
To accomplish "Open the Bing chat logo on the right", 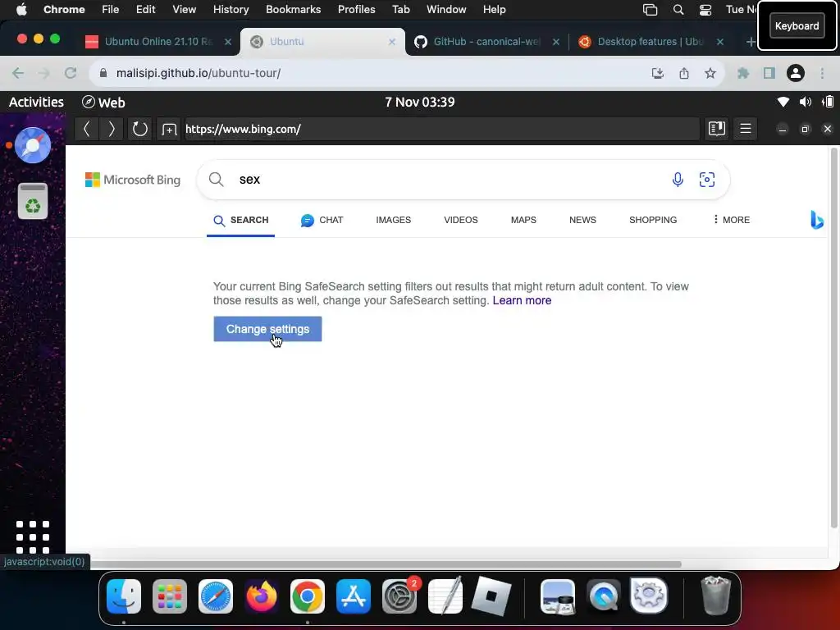I will 816,220.
